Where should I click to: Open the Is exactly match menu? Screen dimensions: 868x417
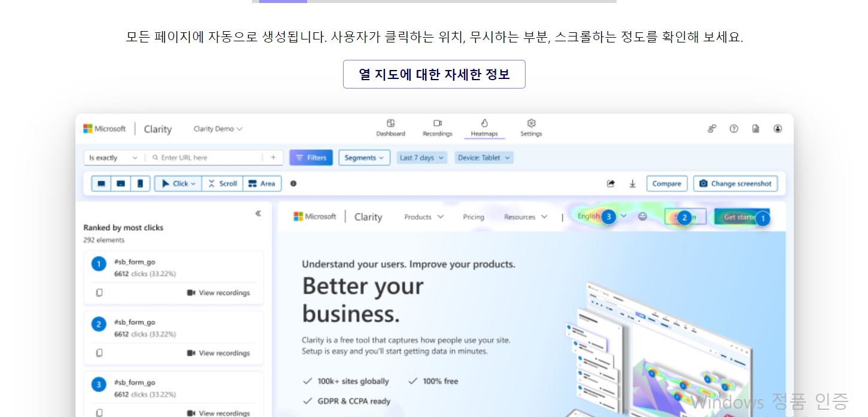[x=113, y=157]
